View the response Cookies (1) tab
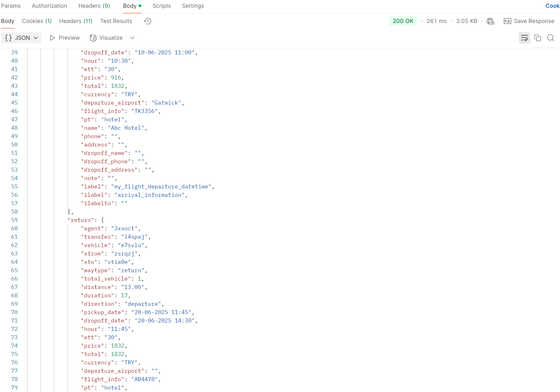The width and height of the screenshot is (560, 392). coord(37,21)
